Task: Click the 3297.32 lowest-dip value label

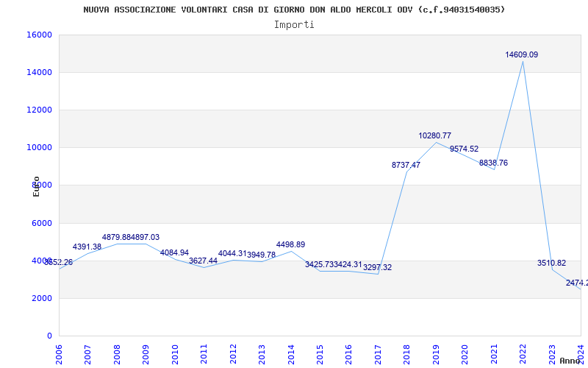Action: pos(377,267)
